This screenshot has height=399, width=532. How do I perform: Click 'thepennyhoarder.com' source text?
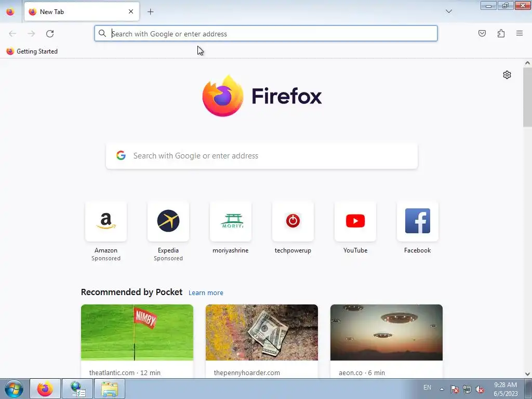pyautogui.click(x=247, y=373)
